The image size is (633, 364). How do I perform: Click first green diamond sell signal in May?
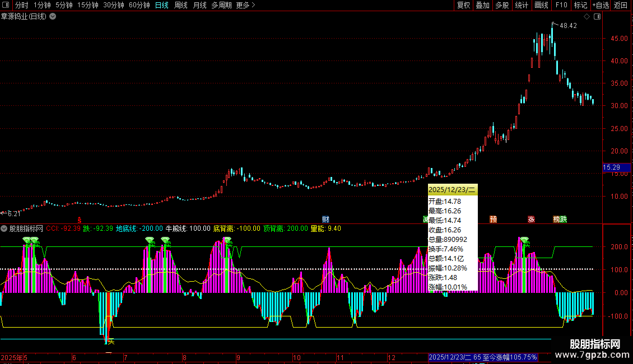(27, 240)
